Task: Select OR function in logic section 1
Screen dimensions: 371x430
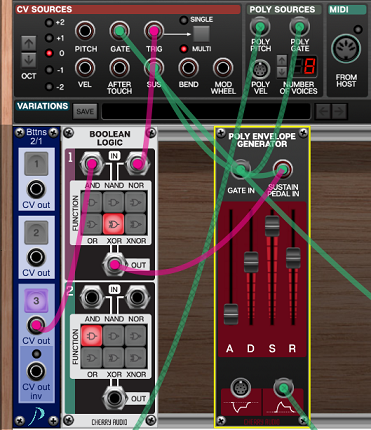Action: (x=92, y=224)
